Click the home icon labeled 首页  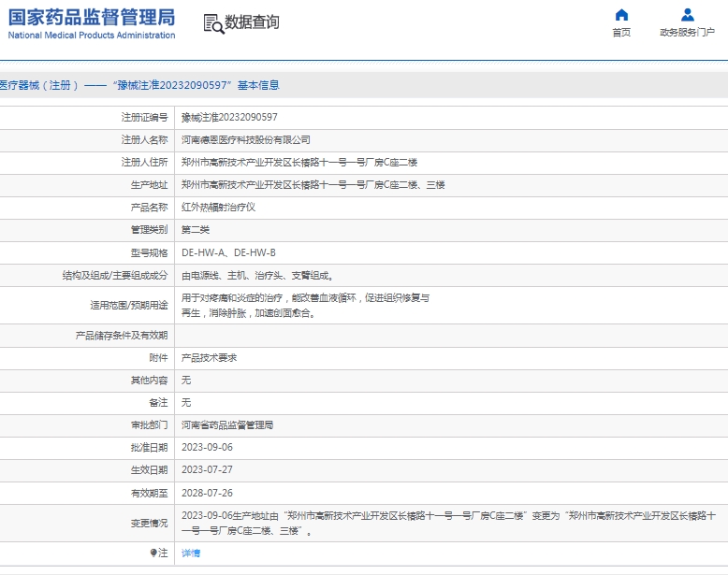621,15
